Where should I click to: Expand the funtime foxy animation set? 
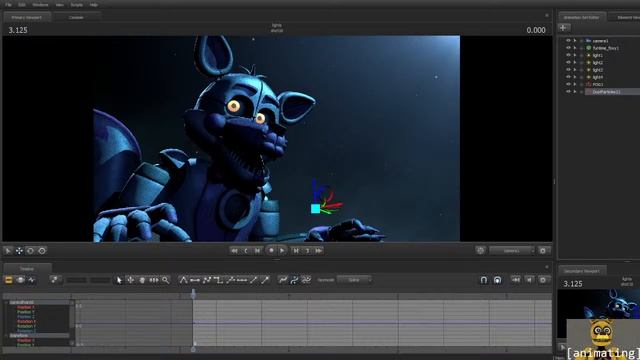[575, 48]
